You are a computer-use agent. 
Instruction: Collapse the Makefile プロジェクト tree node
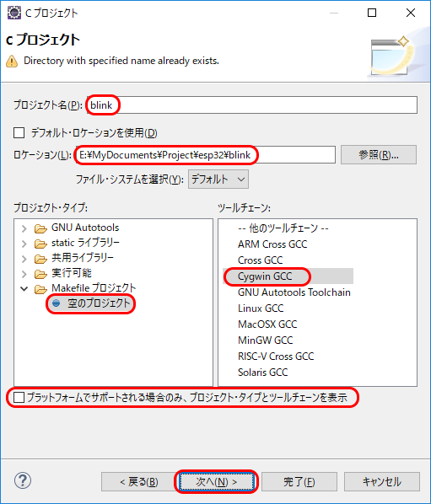(24, 288)
